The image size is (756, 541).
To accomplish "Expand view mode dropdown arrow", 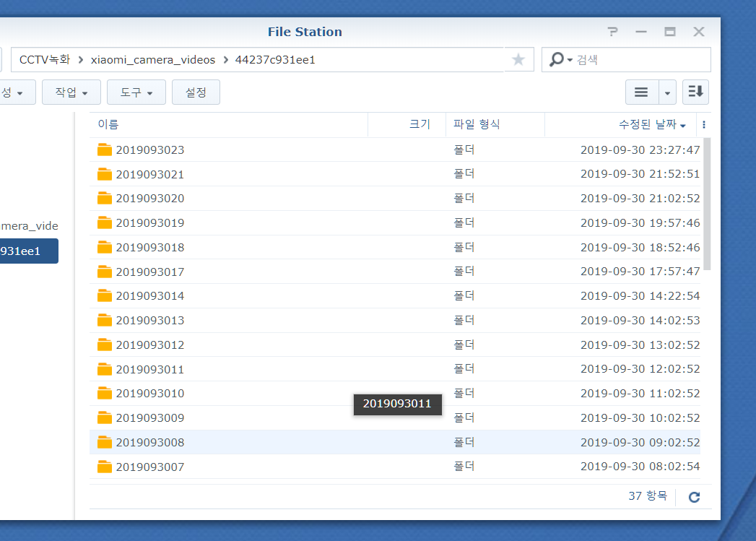I will [667, 92].
